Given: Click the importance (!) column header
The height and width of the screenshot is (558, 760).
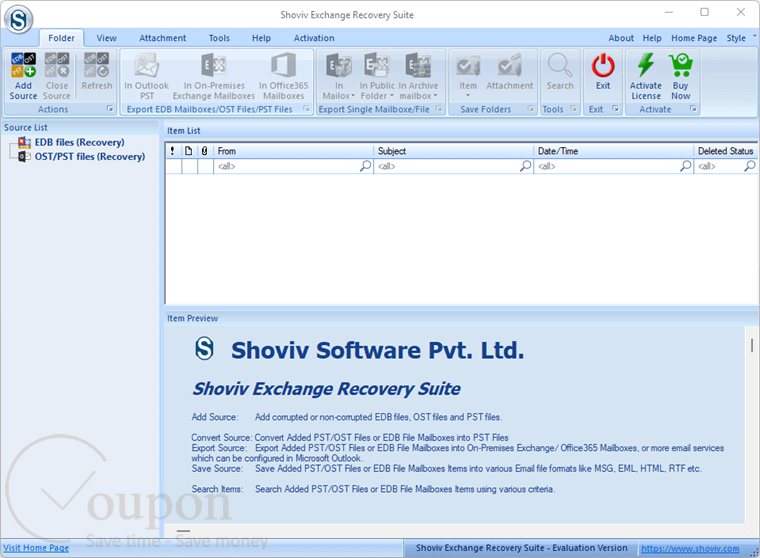Looking at the screenshot, I should [x=173, y=151].
